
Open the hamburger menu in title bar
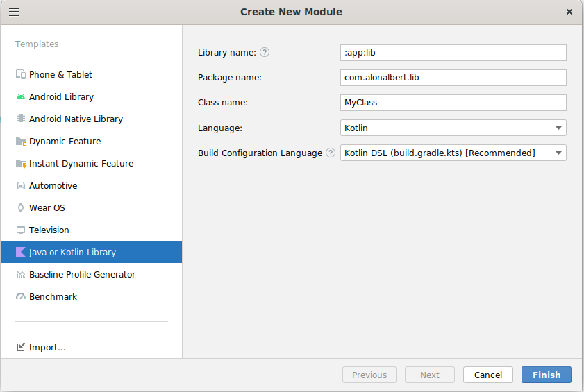(x=14, y=12)
